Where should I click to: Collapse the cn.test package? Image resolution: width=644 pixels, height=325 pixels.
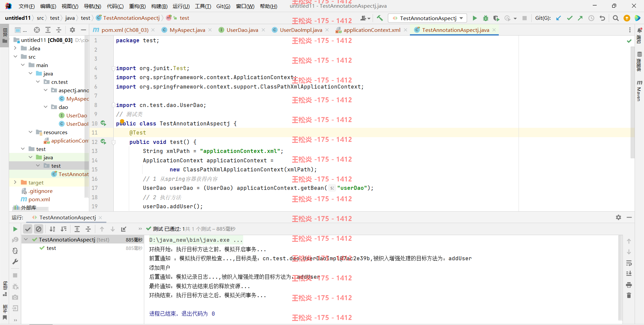coord(38,82)
